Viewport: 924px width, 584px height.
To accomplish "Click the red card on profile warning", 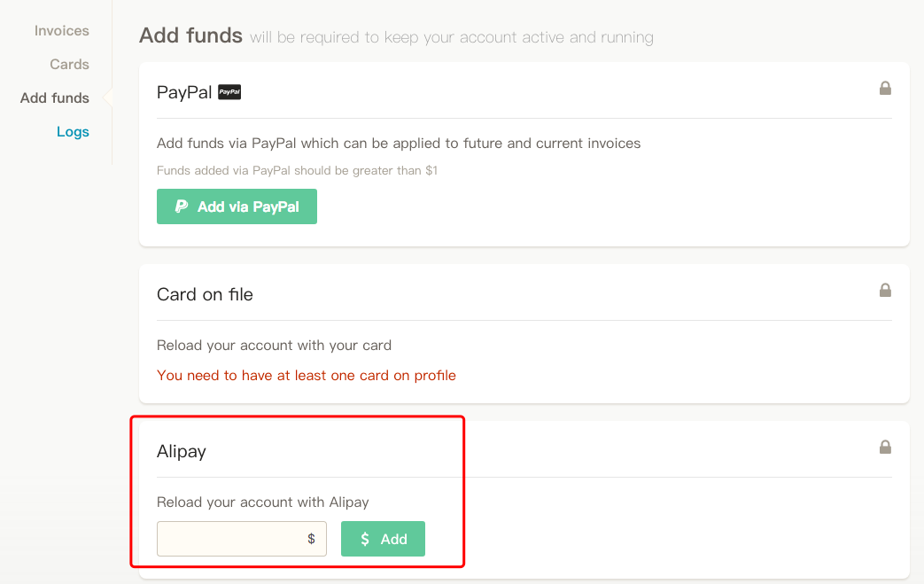I will point(307,376).
